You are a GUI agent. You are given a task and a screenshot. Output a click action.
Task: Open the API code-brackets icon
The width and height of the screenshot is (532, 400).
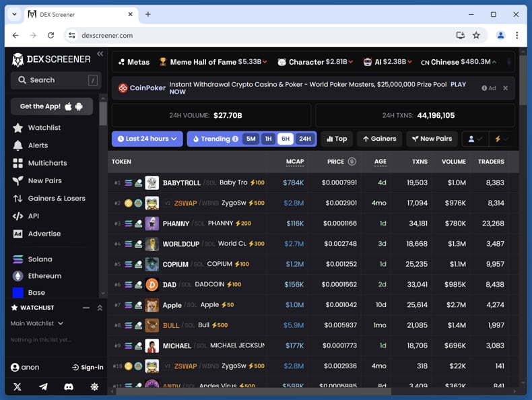pyautogui.click(x=18, y=216)
